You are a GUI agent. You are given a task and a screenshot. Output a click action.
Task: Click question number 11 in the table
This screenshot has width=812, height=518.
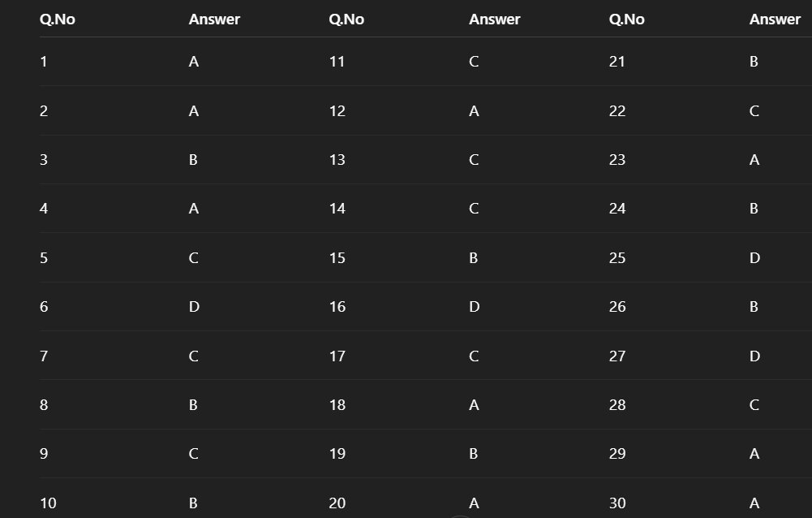click(x=337, y=62)
